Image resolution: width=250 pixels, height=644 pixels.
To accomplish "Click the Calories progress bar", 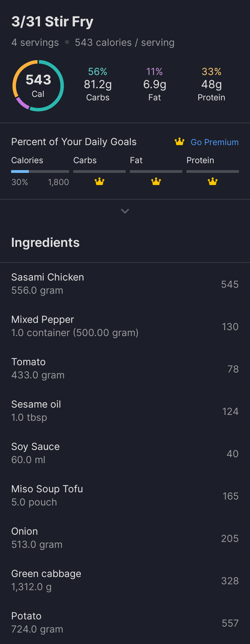I will click(40, 171).
